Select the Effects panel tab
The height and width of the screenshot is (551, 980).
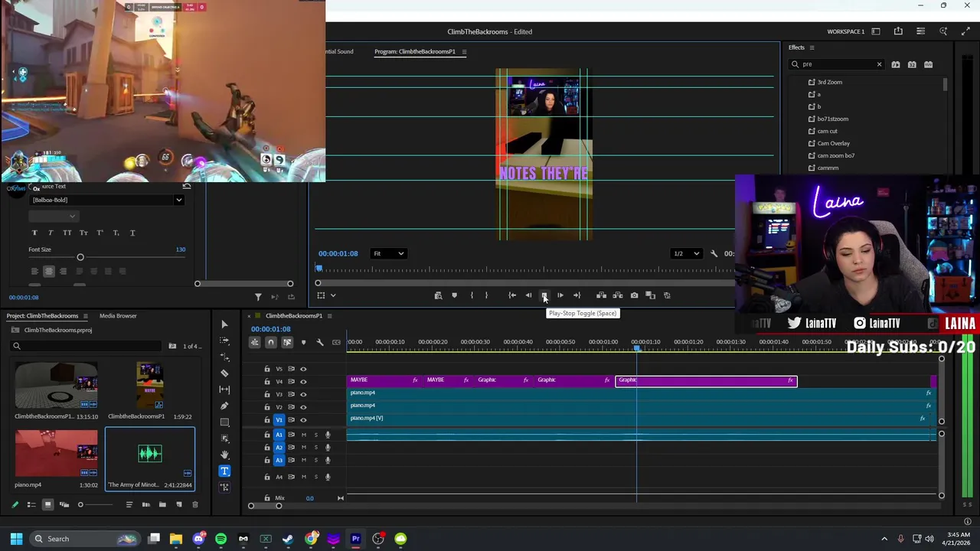point(796,47)
